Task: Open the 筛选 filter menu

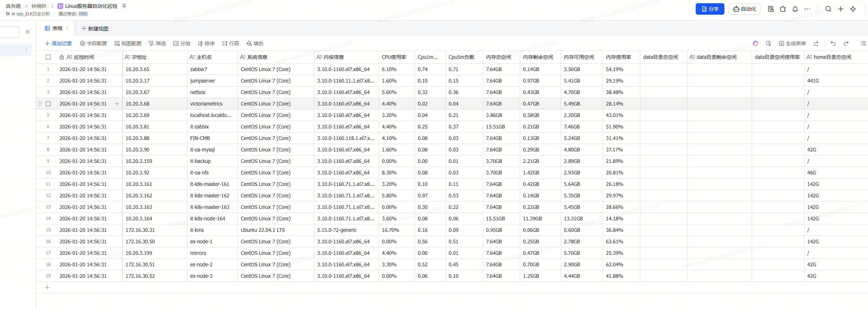Action: point(157,43)
